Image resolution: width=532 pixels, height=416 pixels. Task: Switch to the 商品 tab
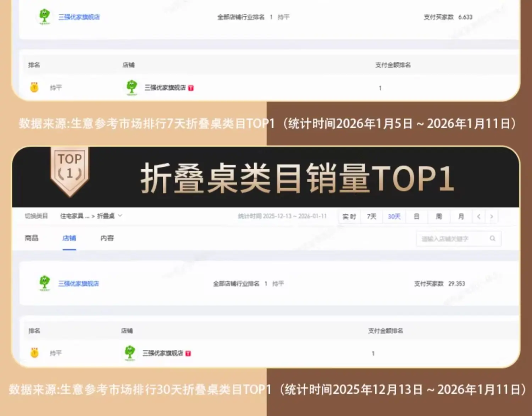click(32, 238)
